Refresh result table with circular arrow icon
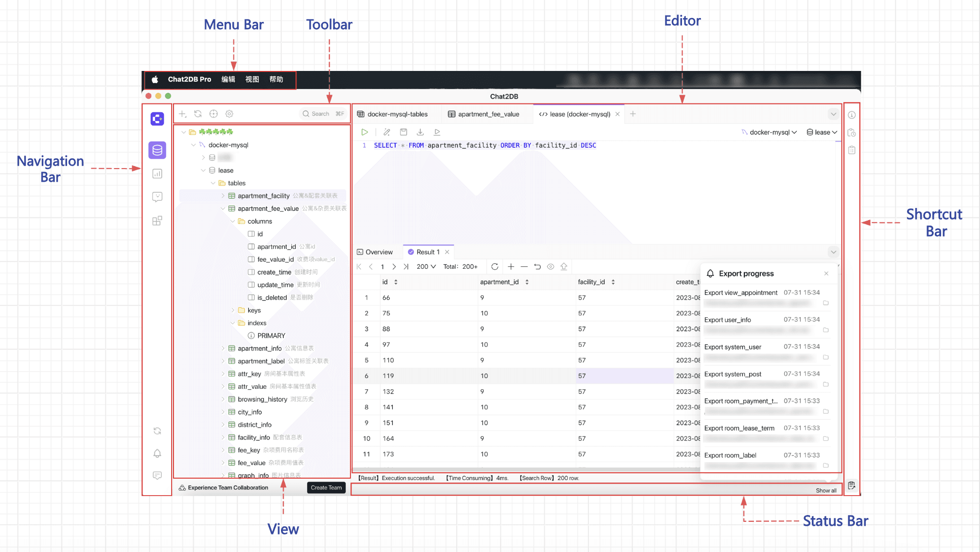This screenshot has height=552, width=980. [495, 266]
